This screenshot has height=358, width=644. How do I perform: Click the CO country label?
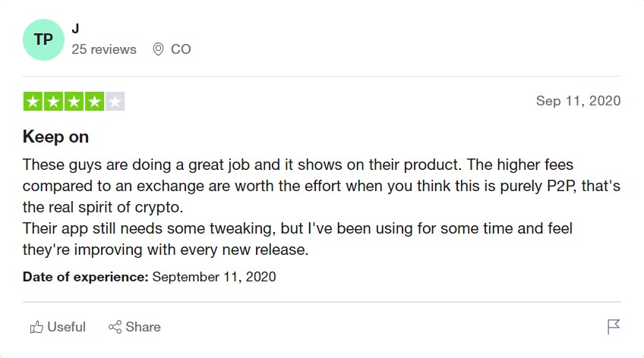[181, 49]
